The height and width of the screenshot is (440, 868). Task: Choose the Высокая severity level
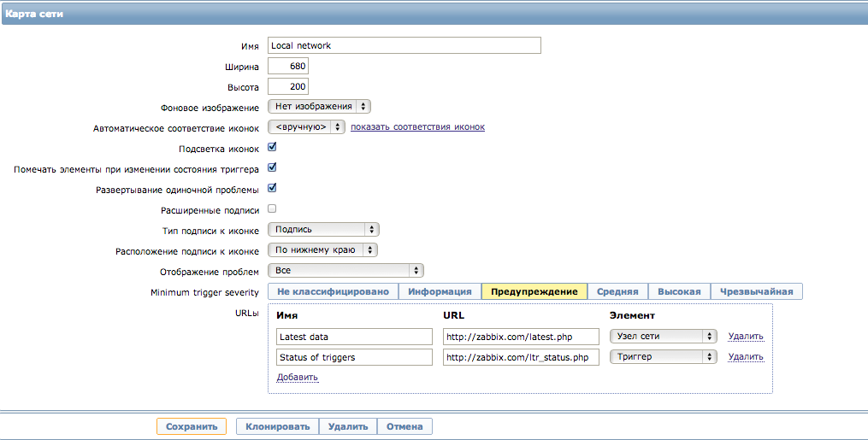click(x=679, y=291)
